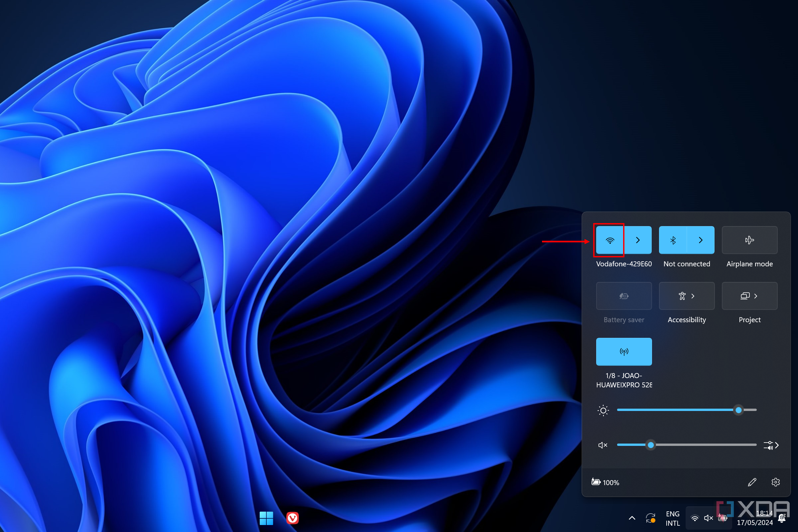Viewport: 798px width, 532px height.
Task: Open the Windows Start menu
Action: (x=266, y=518)
